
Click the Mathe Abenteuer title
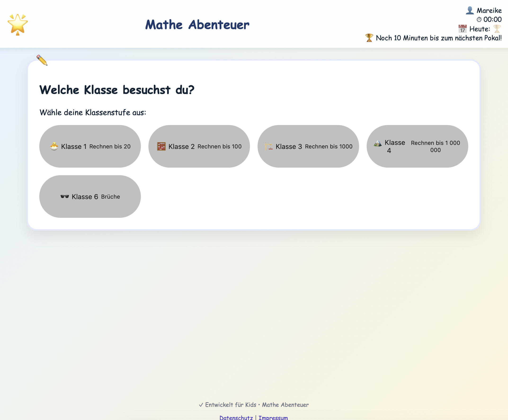tap(197, 25)
